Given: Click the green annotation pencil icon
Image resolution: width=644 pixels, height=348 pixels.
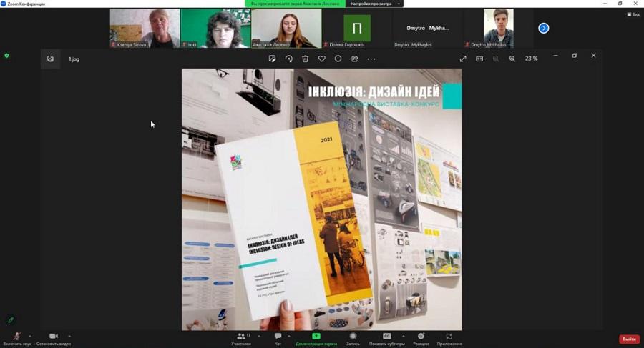Looking at the screenshot, I should 11,319.
